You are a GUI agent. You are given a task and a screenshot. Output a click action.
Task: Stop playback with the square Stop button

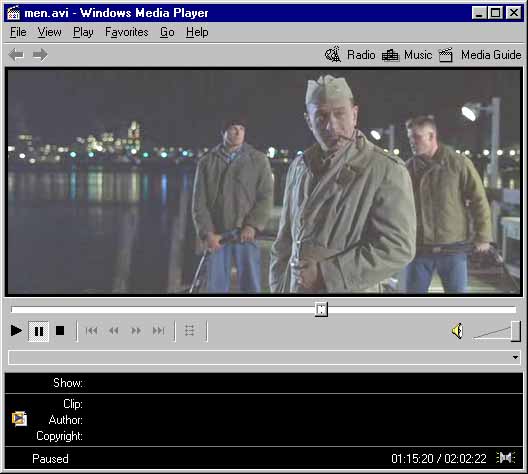pos(60,331)
